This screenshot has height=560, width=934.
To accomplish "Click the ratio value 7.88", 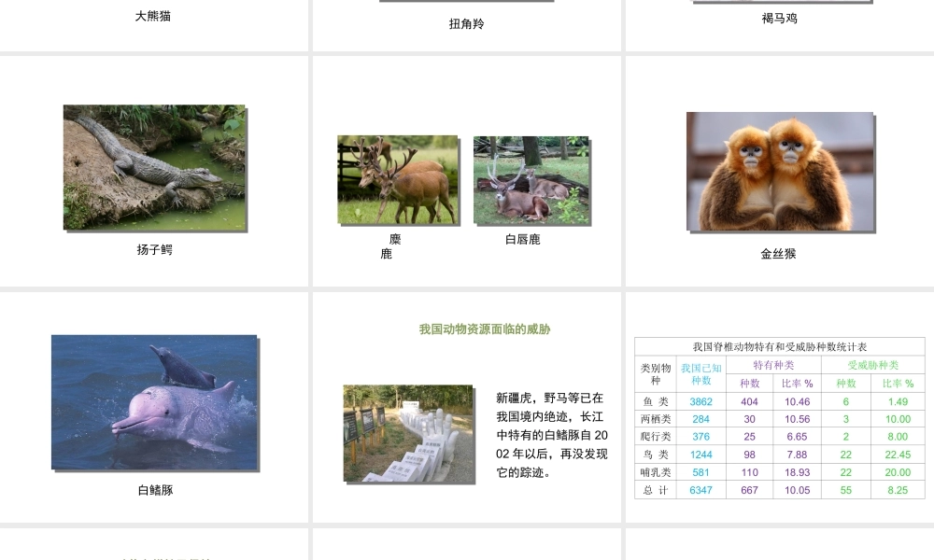I will pos(797,455).
